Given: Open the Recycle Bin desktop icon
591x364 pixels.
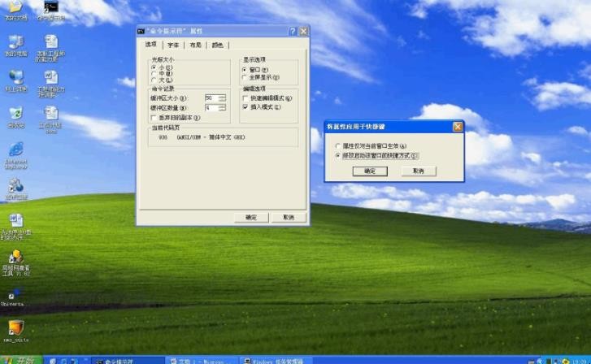Looking at the screenshot, I should tap(15, 117).
